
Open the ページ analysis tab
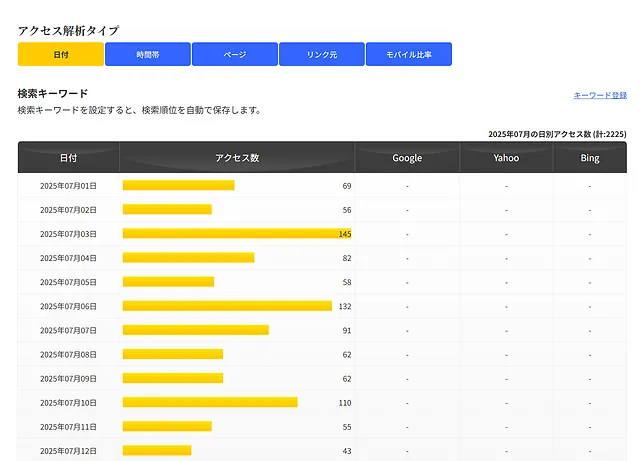coord(234,54)
